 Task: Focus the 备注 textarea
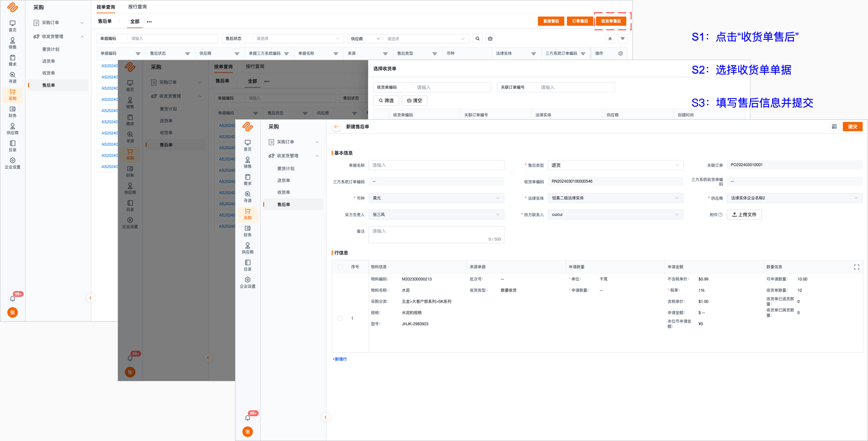tap(436, 235)
